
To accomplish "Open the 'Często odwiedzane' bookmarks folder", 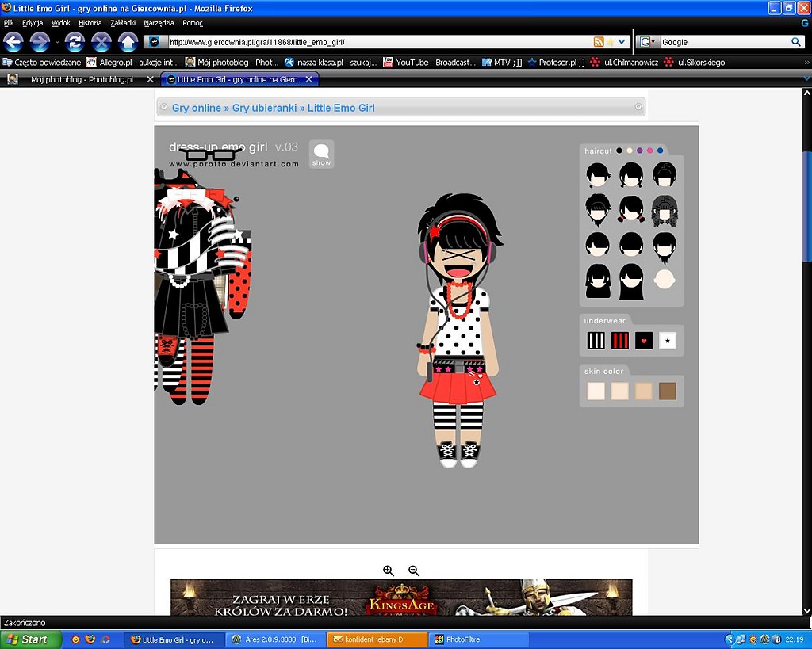I will [43, 62].
